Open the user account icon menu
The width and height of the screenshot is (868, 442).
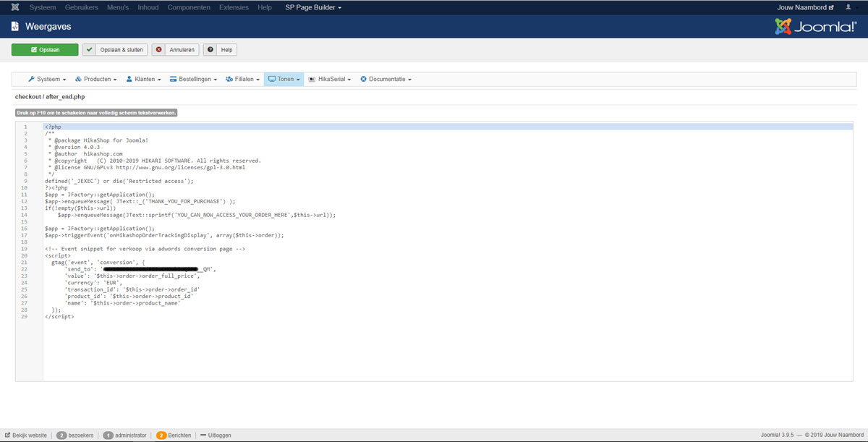click(x=851, y=7)
